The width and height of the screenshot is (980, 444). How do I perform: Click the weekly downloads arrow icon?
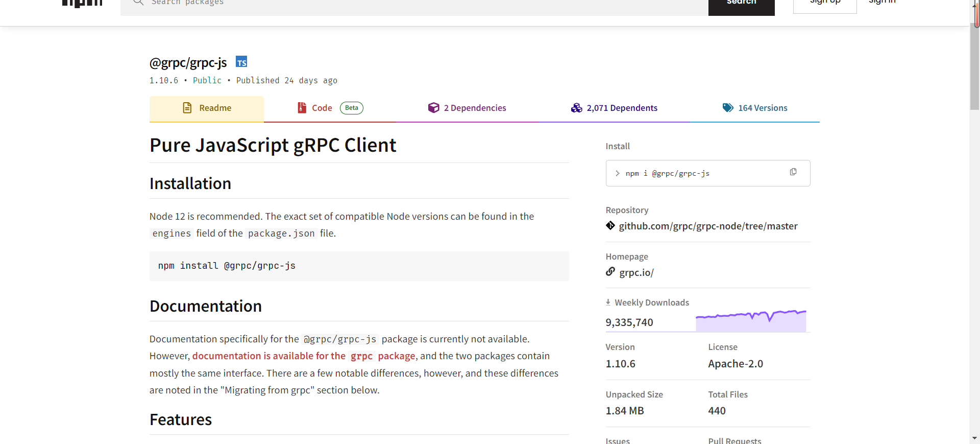tap(608, 302)
